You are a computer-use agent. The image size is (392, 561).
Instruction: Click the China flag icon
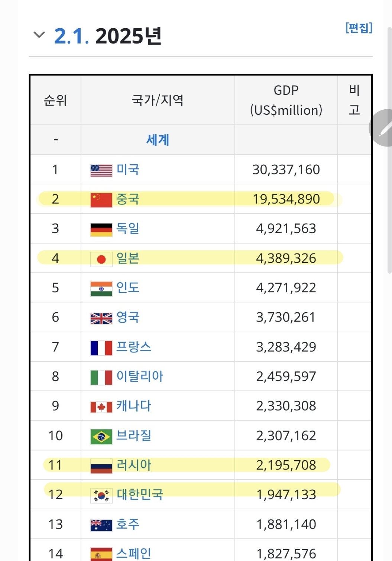coord(101,200)
